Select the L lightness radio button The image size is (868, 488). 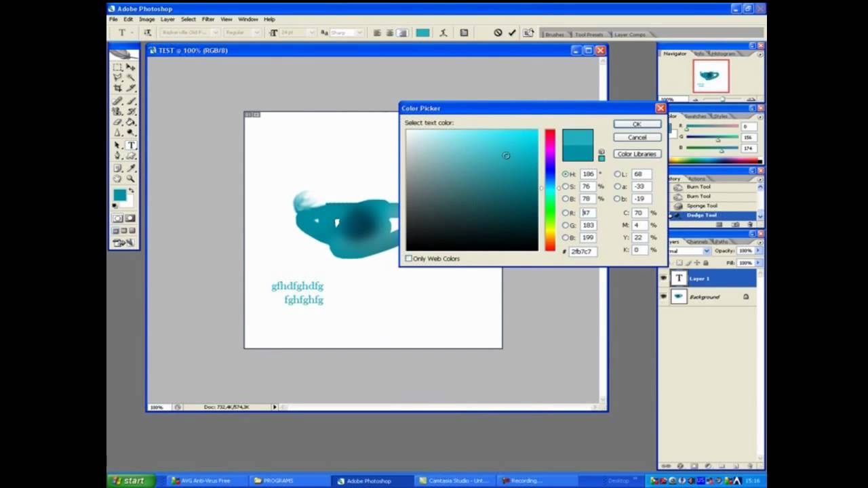tap(617, 174)
